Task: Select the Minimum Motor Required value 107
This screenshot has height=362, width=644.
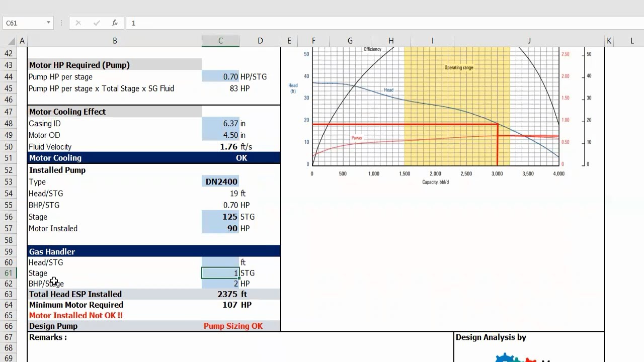Action: [220, 305]
